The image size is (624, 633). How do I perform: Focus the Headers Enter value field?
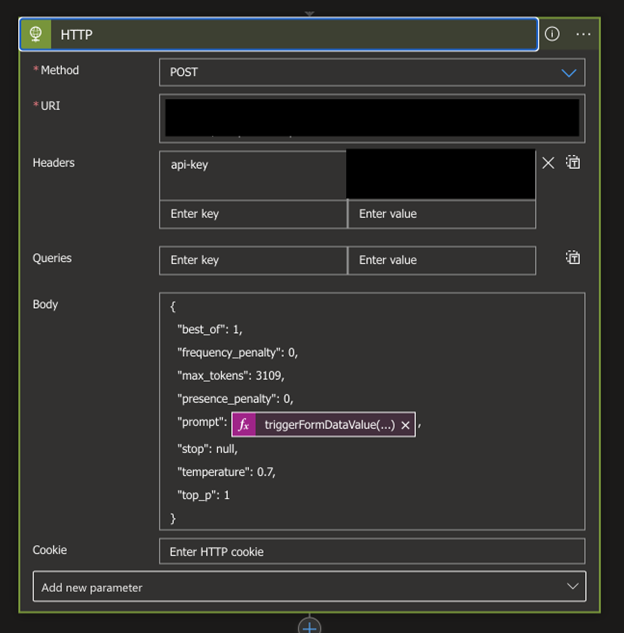coord(441,214)
